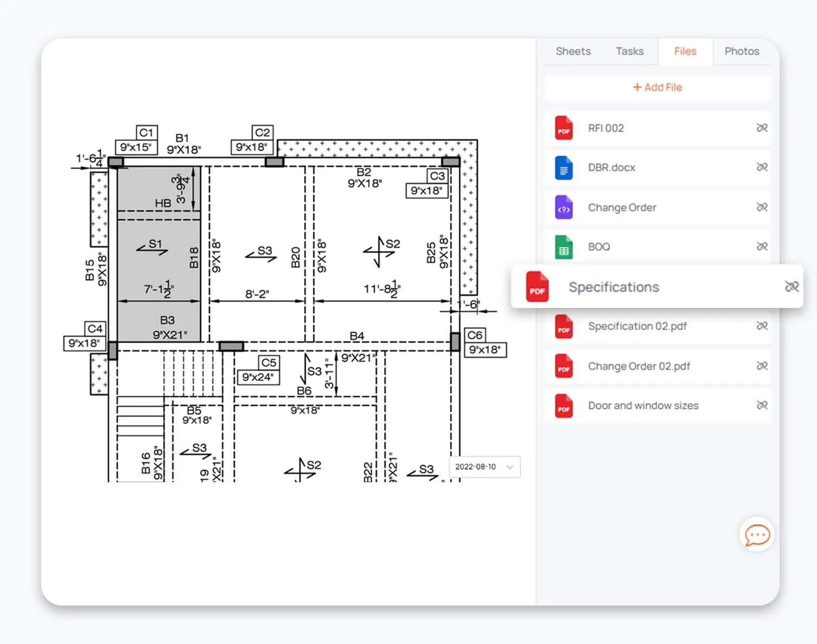Unlink the Specifications file
The width and height of the screenshot is (817, 644).
coord(792,286)
